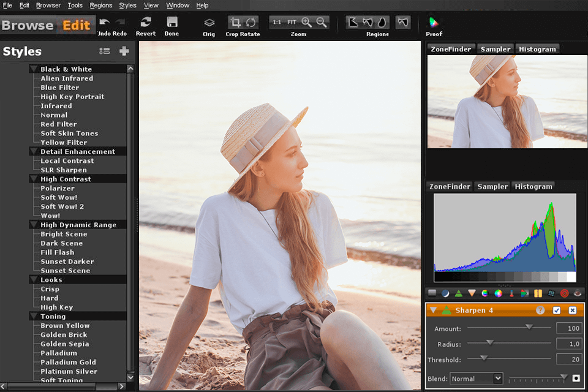The image size is (588, 392).
Task: Select the green Sharpen tool icon
Action: point(458,293)
